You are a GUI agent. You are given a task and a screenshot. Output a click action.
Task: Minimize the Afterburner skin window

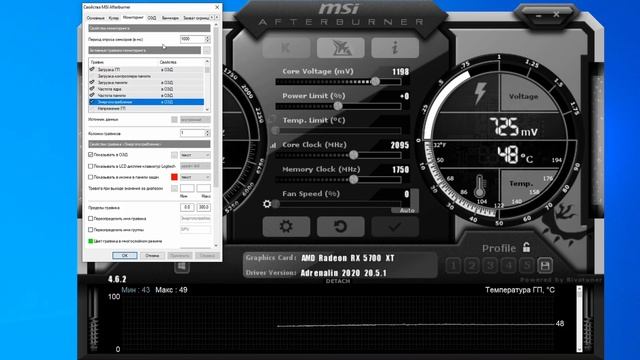(x=539, y=16)
